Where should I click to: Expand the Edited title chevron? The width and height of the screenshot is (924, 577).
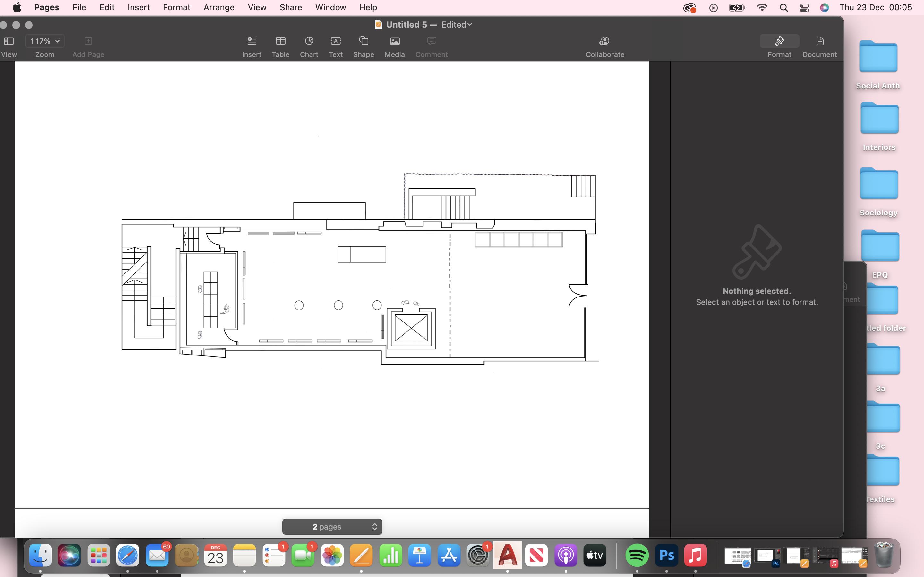click(470, 25)
